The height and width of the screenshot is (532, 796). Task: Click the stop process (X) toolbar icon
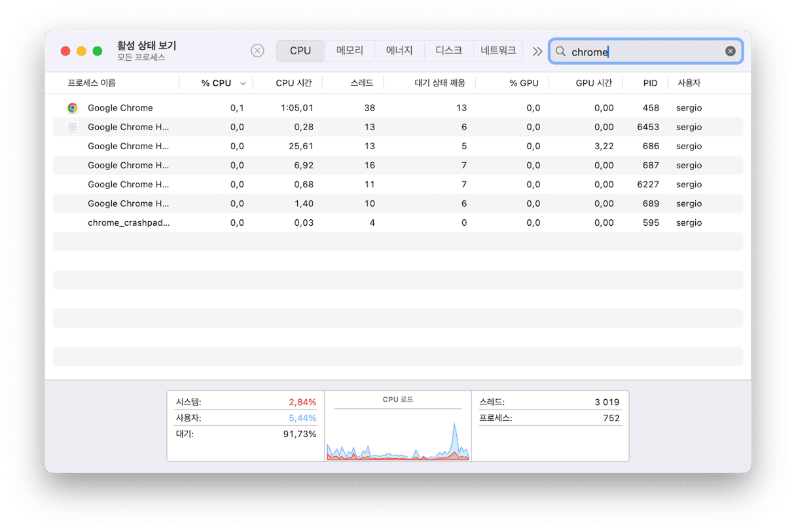pos(257,51)
